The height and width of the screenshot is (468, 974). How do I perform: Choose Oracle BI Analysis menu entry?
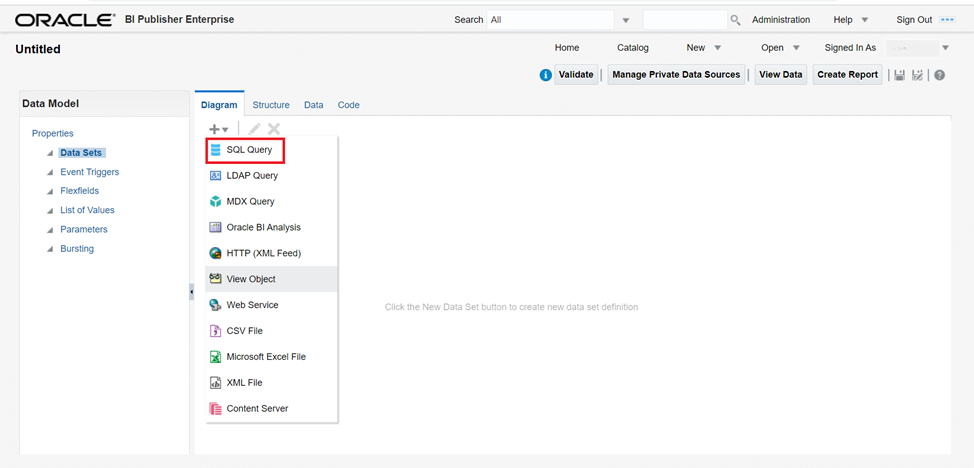pyautogui.click(x=271, y=227)
